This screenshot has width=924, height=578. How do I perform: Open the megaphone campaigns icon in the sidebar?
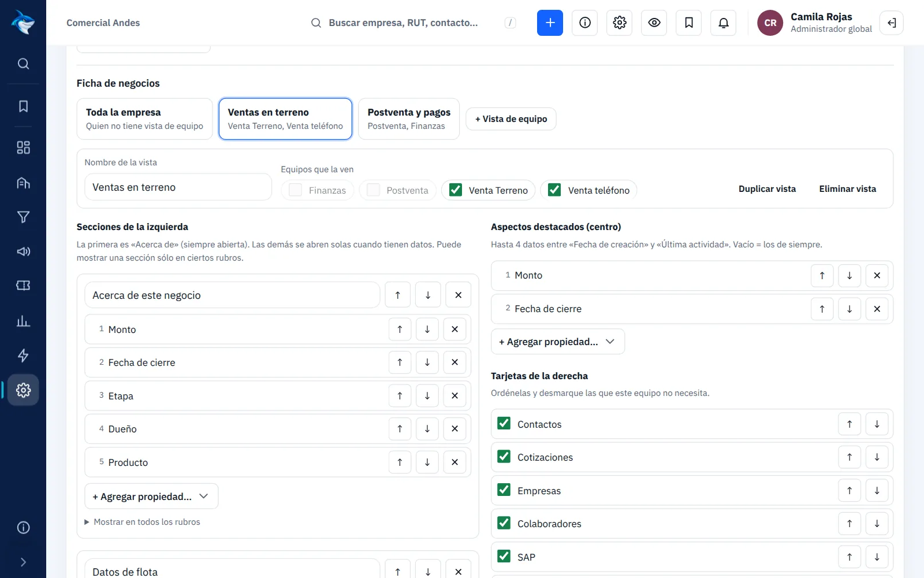(23, 251)
